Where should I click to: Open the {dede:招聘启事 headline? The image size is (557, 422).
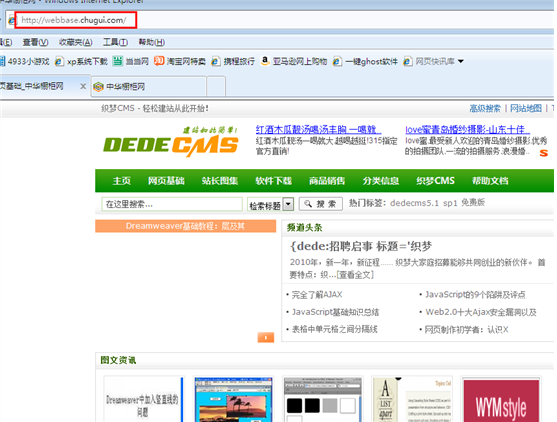tap(361, 246)
